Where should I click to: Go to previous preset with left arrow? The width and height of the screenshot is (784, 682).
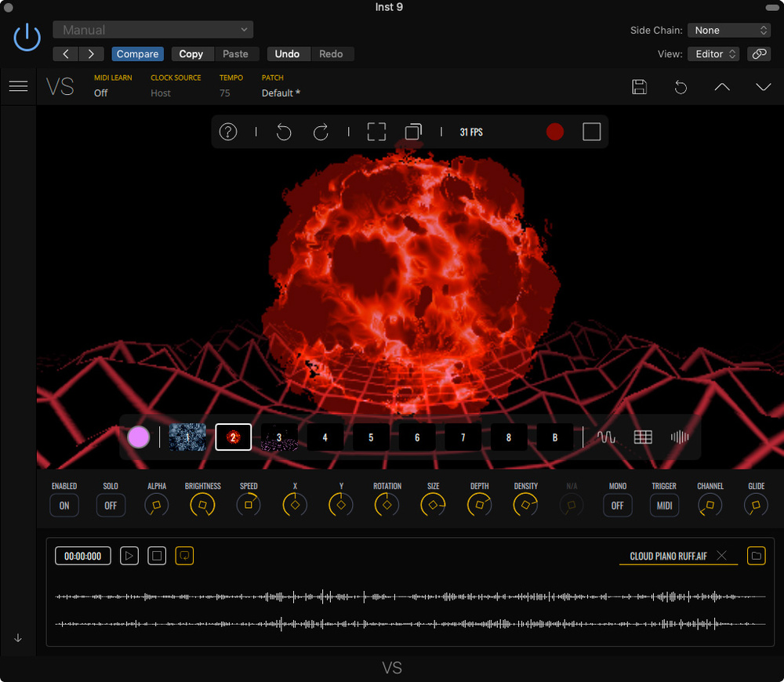pyautogui.click(x=66, y=54)
